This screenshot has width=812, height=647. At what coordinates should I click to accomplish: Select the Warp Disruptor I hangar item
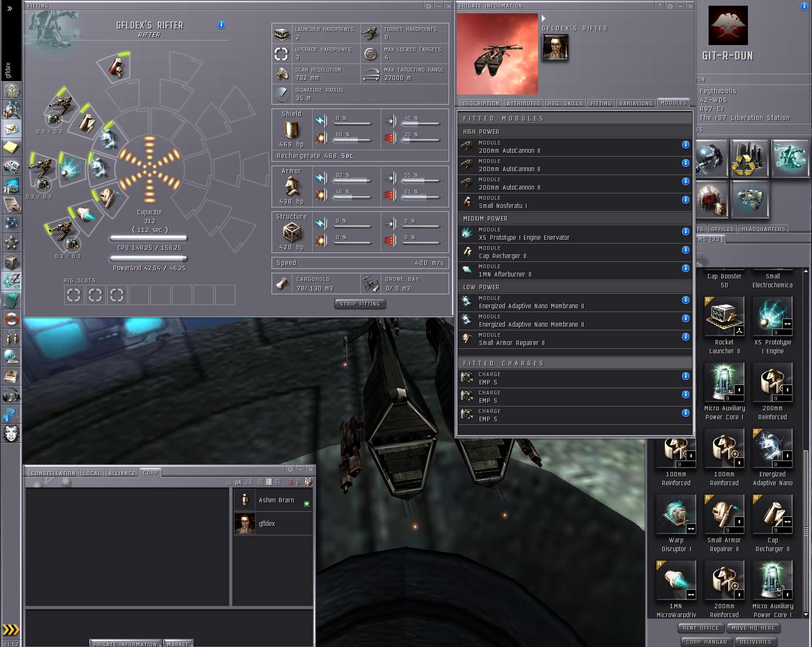[x=676, y=525]
